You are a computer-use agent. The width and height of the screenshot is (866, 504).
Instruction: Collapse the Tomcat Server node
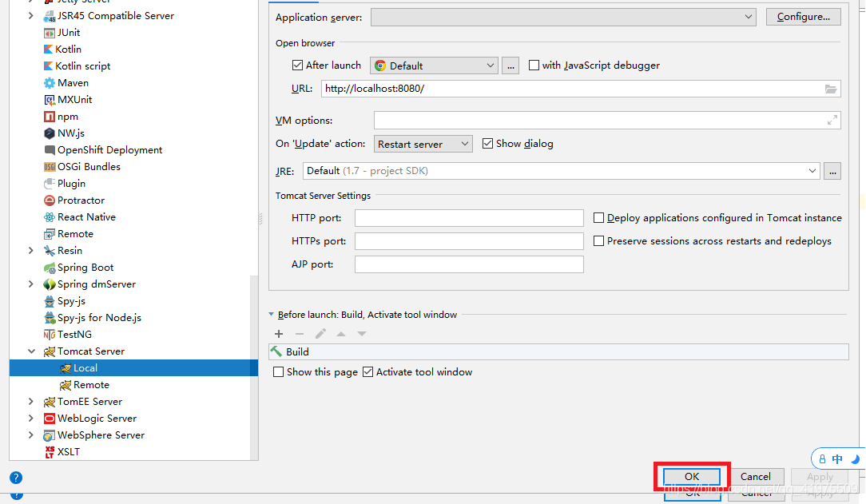[x=31, y=351]
